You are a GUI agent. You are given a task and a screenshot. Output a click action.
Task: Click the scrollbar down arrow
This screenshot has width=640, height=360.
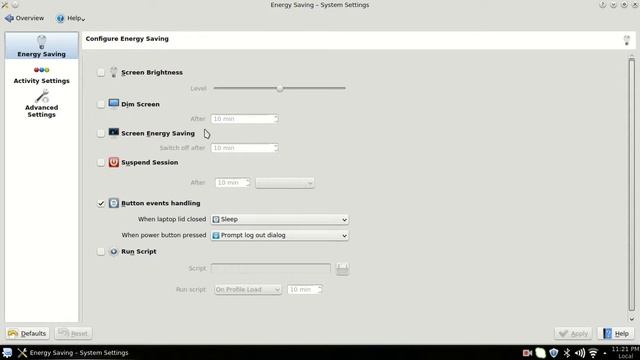(x=631, y=319)
